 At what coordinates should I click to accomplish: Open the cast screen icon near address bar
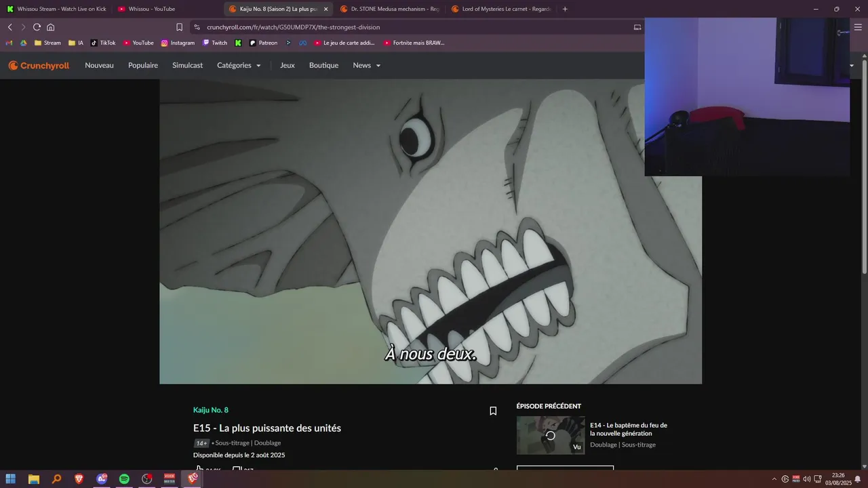tap(637, 27)
